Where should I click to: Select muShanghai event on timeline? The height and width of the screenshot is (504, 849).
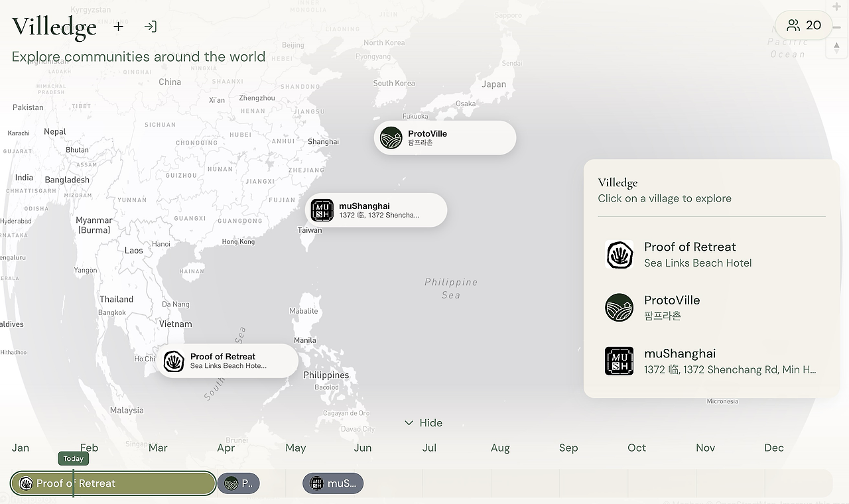[333, 483]
